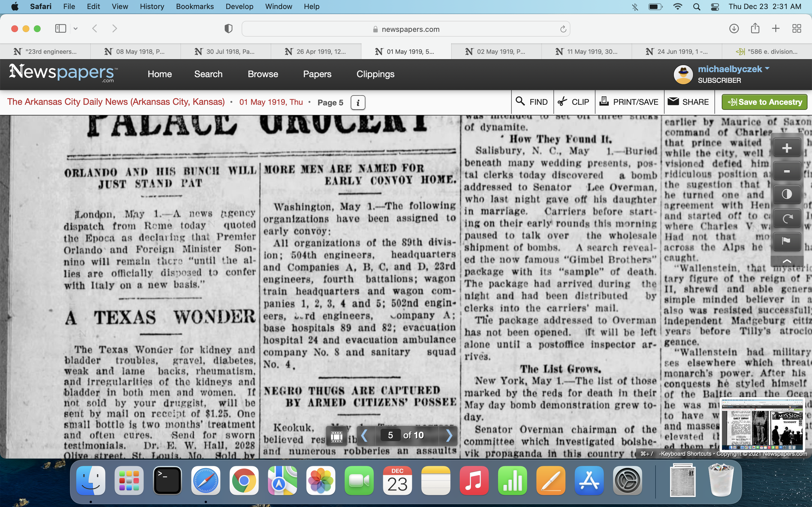Open FIND search on this page
The image size is (812, 507).
pos(532,102)
